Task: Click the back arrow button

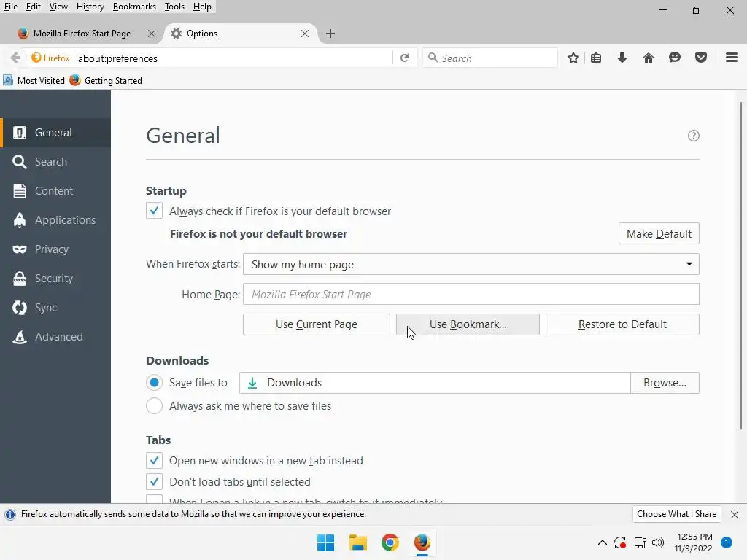Action: point(15,58)
